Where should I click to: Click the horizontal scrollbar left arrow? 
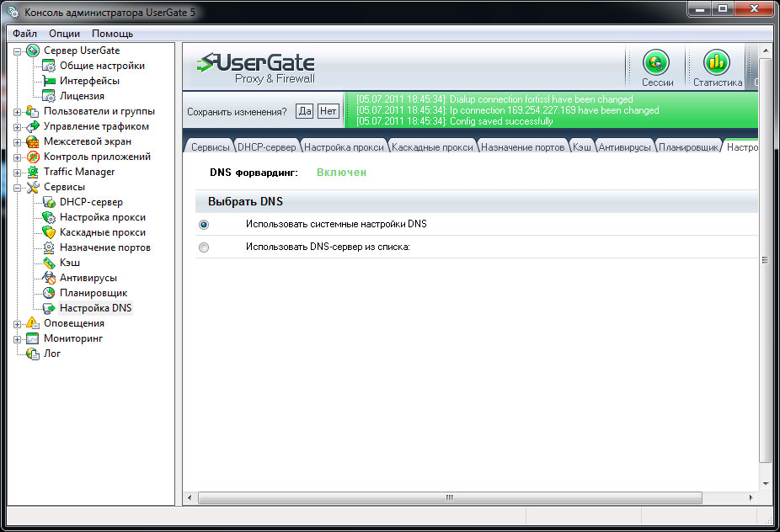tap(190, 497)
